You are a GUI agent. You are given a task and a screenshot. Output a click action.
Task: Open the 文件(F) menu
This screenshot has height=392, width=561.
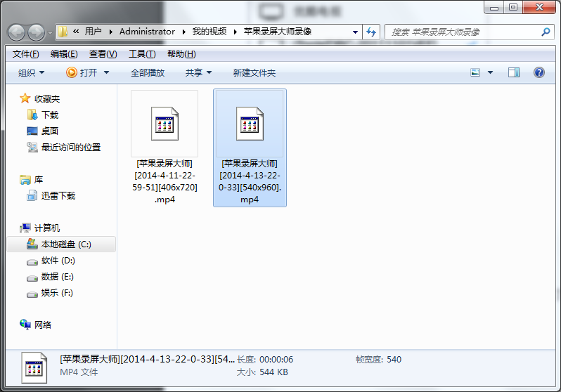(25, 54)
